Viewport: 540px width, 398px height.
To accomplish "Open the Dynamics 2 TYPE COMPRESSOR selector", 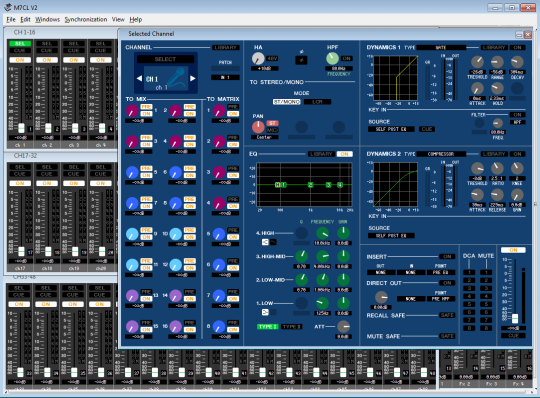I will coord(441,154).
